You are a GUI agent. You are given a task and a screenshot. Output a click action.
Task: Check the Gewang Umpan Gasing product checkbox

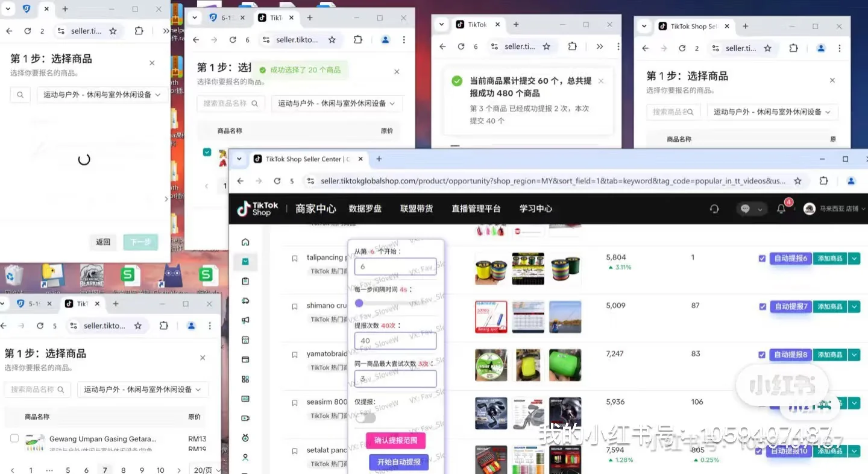point(14,438)
